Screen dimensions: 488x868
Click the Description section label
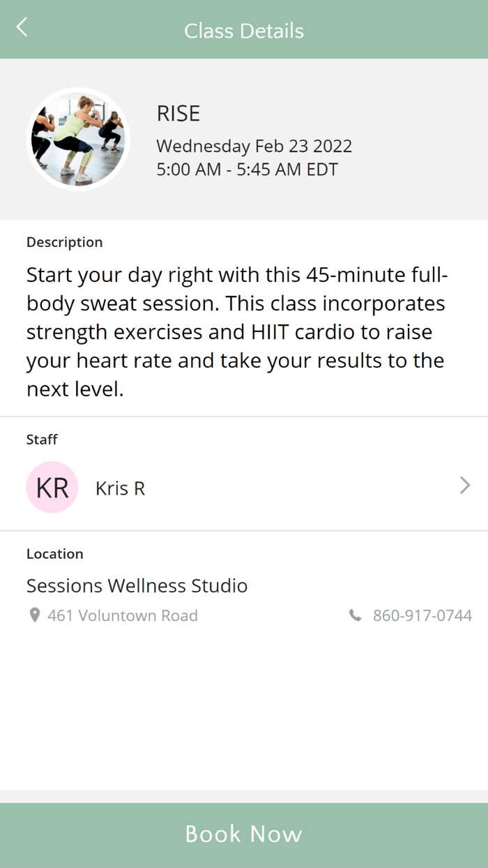[64, 242]
